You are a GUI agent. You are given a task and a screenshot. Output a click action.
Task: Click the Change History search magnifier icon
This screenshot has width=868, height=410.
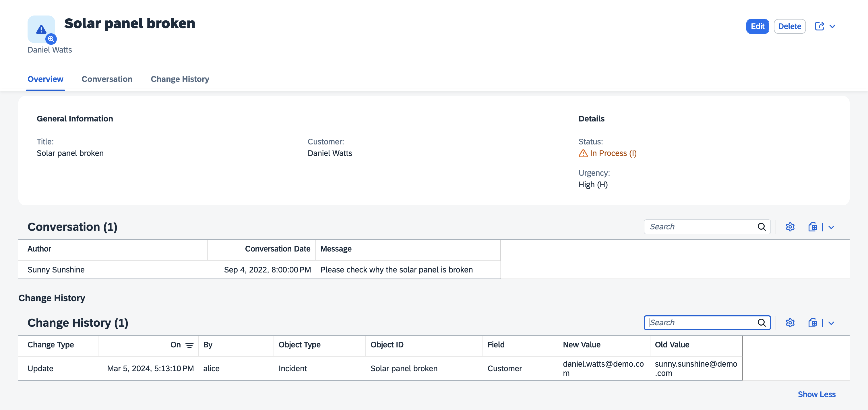[762, 323]
